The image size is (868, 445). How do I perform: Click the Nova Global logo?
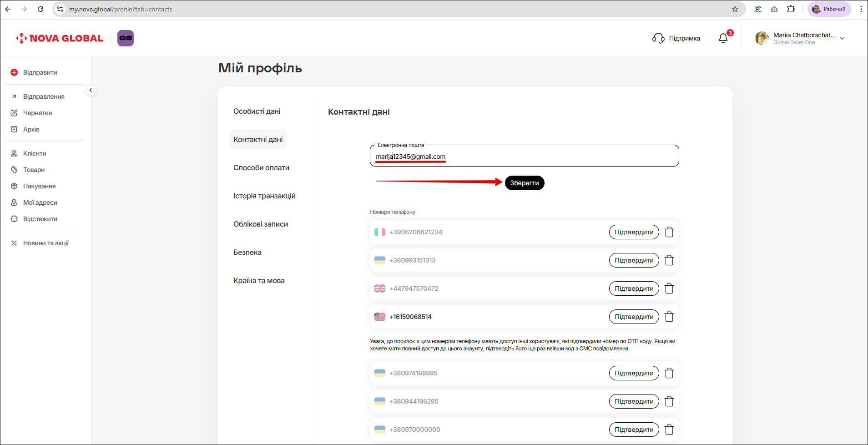click(x=60, y=38)
